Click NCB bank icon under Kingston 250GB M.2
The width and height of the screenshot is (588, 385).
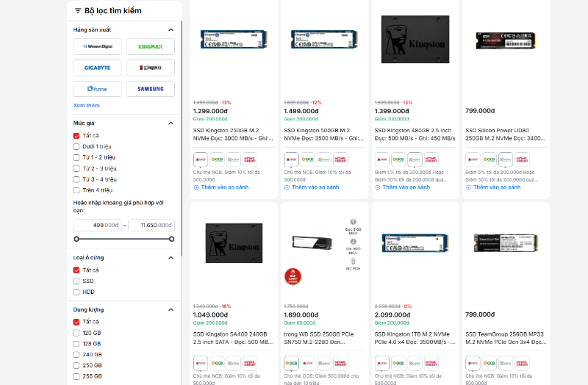point(201,159)
